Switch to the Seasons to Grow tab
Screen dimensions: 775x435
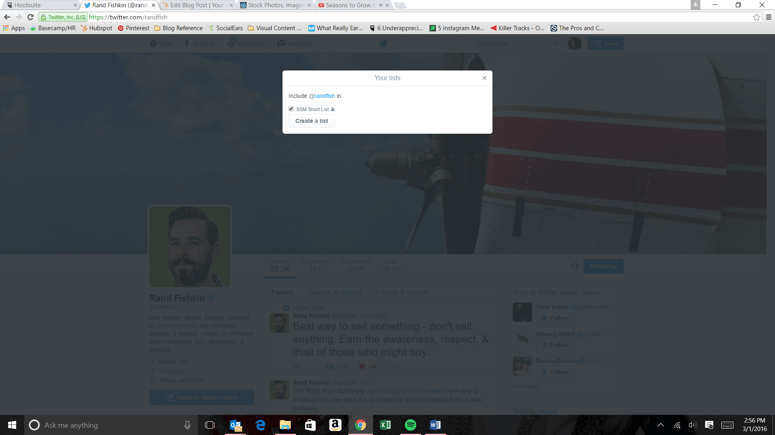[x=353, y=5]
